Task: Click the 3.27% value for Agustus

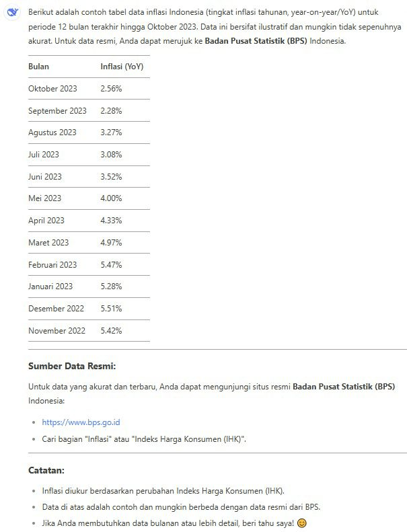Action: [x=111, y=132]
